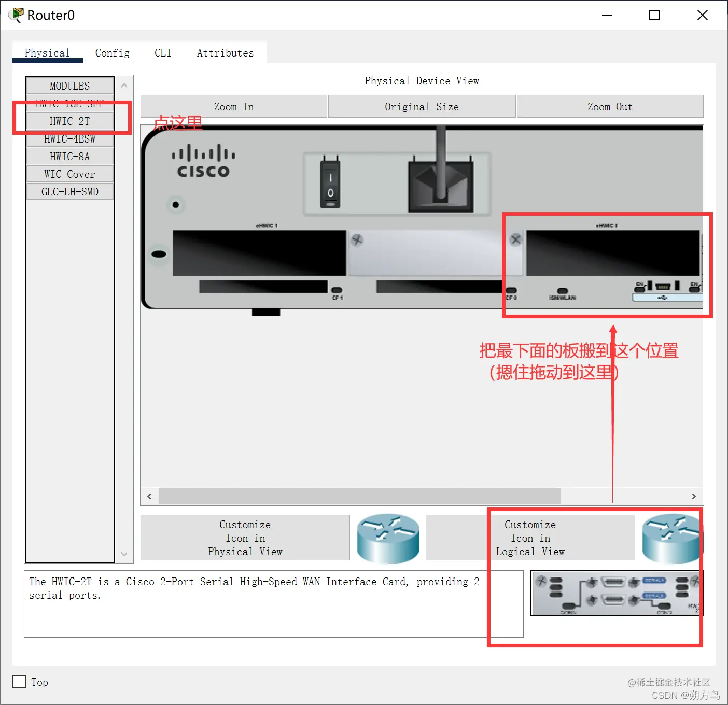Click the empty eHWIC 1 slot
This screenshot has height=705, width=728.
point(259,253)
